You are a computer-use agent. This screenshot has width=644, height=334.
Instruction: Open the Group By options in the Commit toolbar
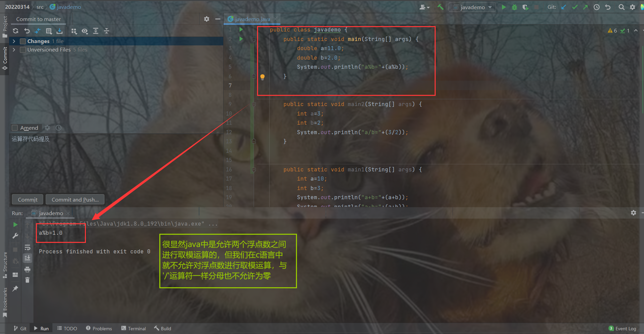coord(74,31)
